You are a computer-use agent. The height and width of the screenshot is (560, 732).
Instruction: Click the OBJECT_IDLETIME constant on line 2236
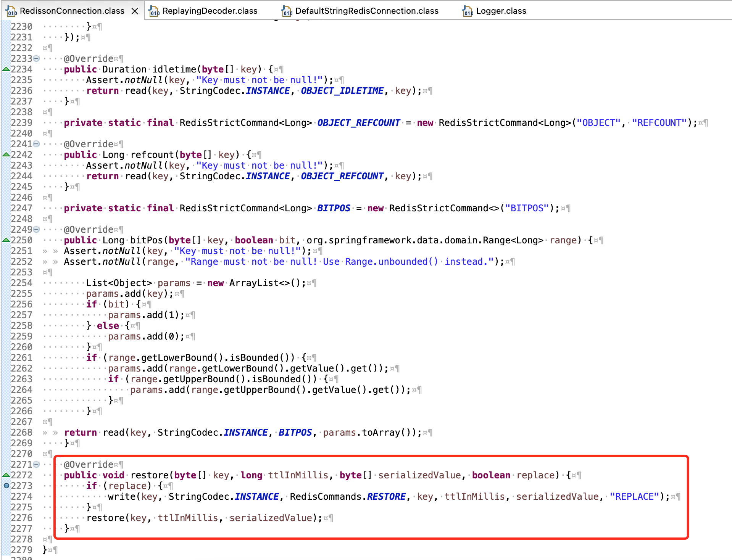click(342, 91)
